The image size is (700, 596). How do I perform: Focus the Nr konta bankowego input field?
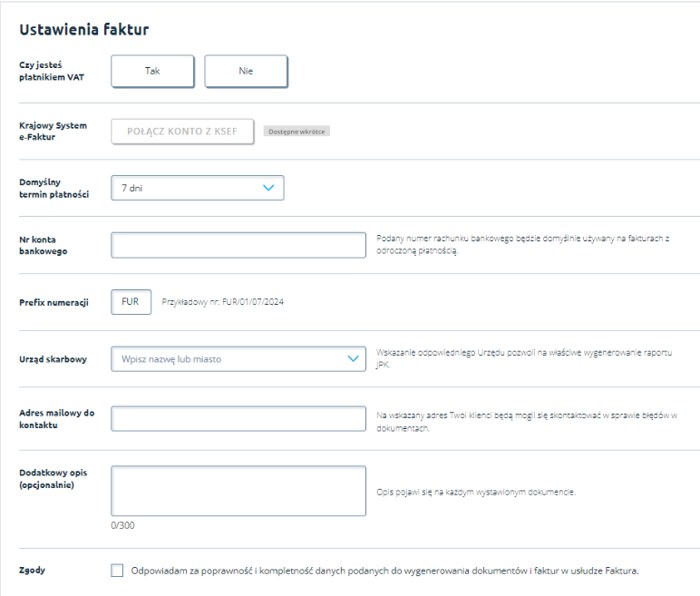238,245
